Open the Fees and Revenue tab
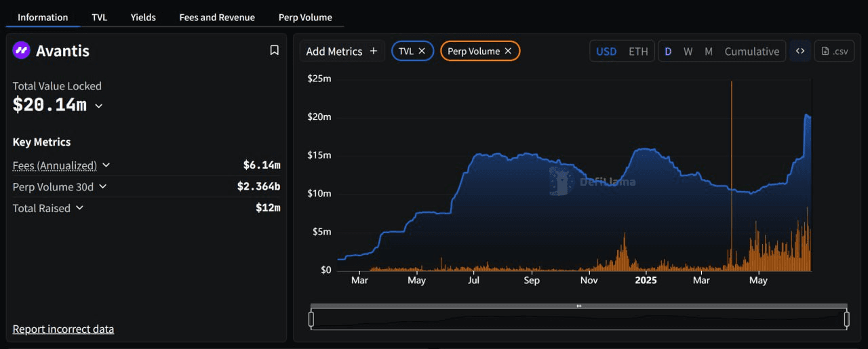 tap(217, 17)
